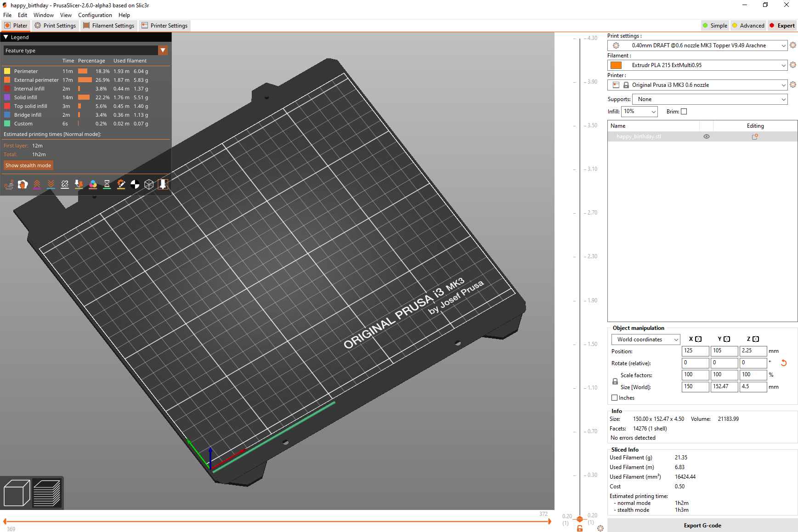Click Show stealth mode button
Image resolution: width=798 pixels, height=532 pixels.
point(28,165)
